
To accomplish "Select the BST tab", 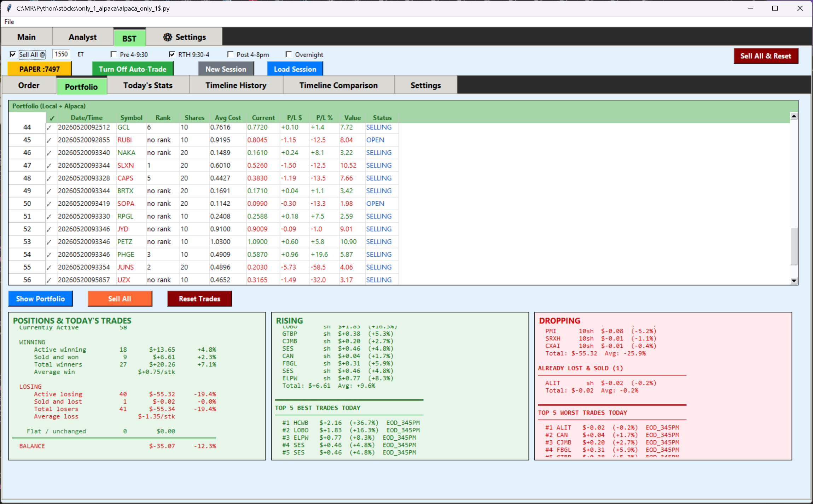I will [129, 38].
